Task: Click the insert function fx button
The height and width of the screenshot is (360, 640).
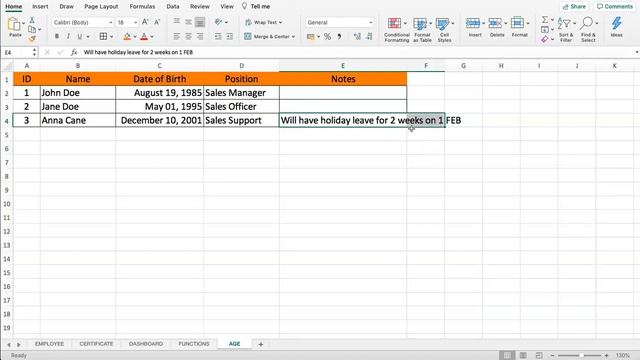Action: [74, 52]
